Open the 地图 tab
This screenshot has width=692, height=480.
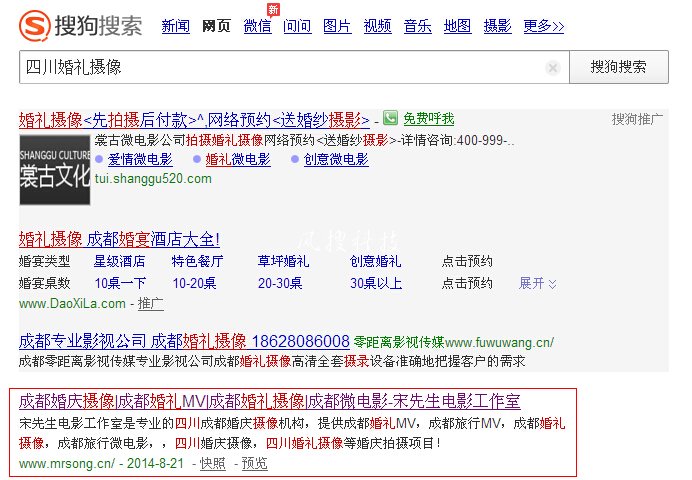(457, 26)
